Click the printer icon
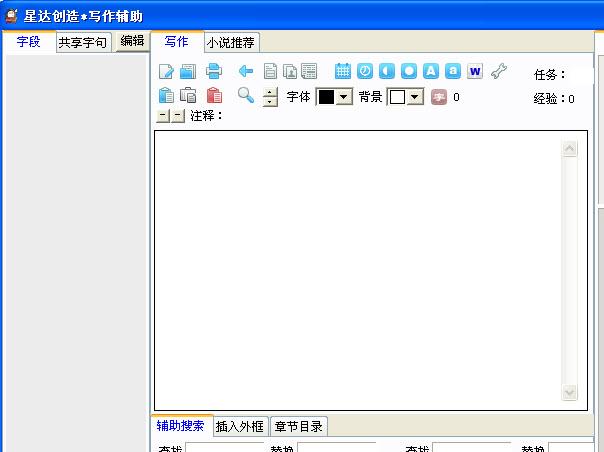This screenshot has height=452, width=604. (x=214, y=71)
